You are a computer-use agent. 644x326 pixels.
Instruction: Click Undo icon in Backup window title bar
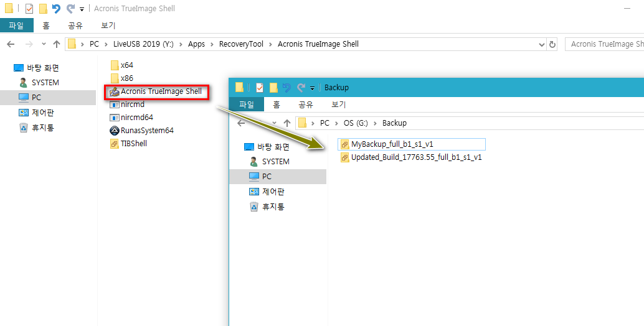286,87
